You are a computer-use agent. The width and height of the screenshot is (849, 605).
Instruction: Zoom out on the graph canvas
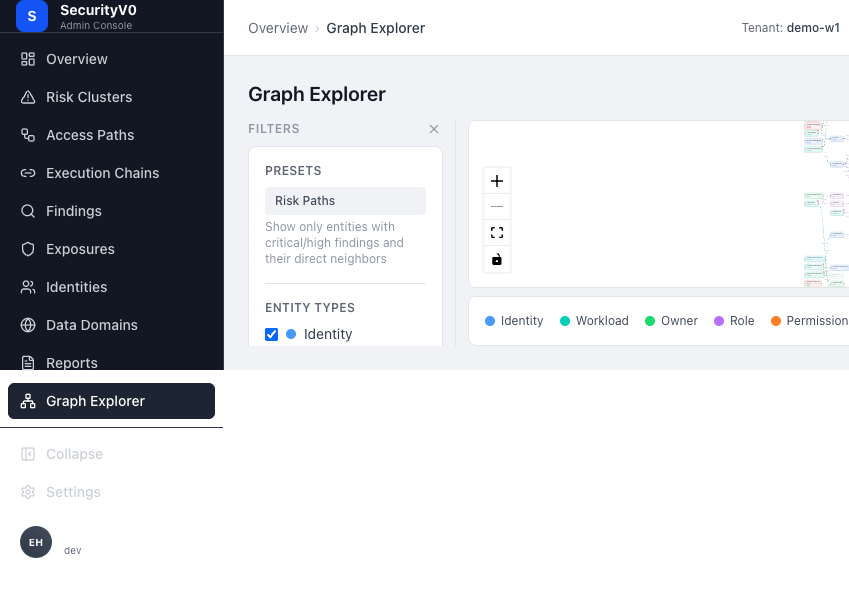pyautogui.click(x=497, y=206)
